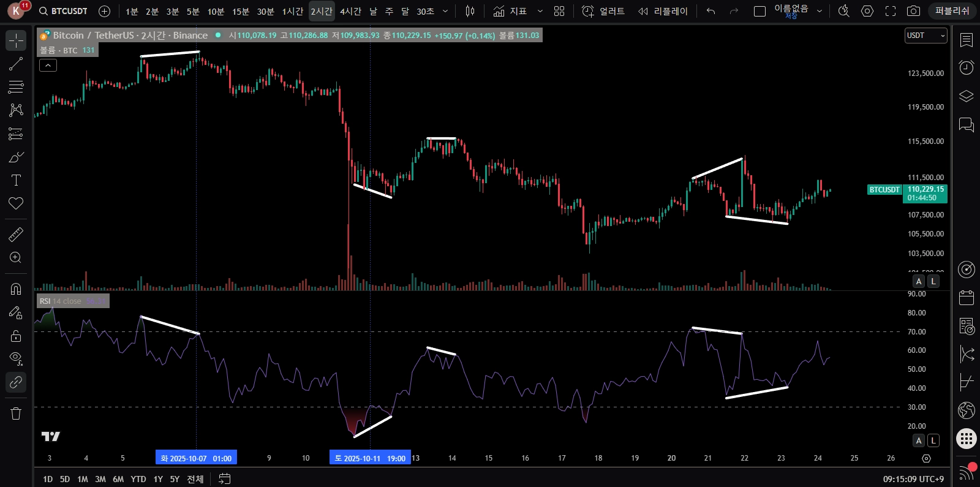Toggle log scale L on RSI pane
The image size is (980, 487).
click(x=933, y=440)
